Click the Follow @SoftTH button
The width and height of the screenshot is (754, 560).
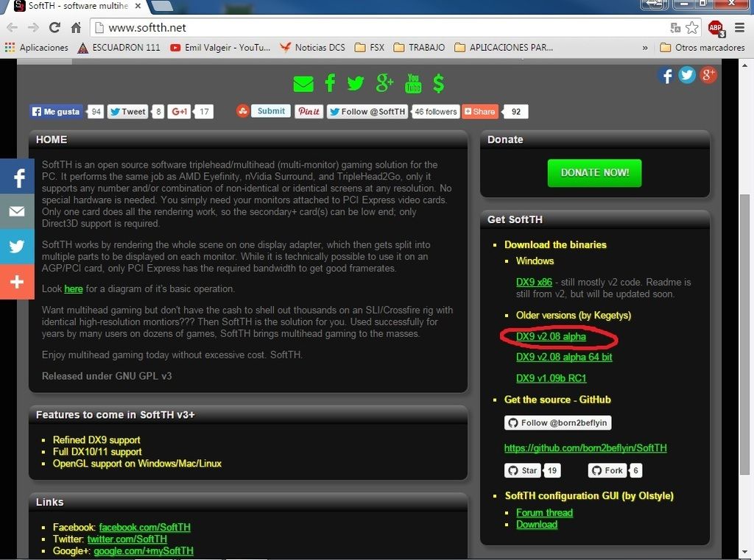coord(367,112)
